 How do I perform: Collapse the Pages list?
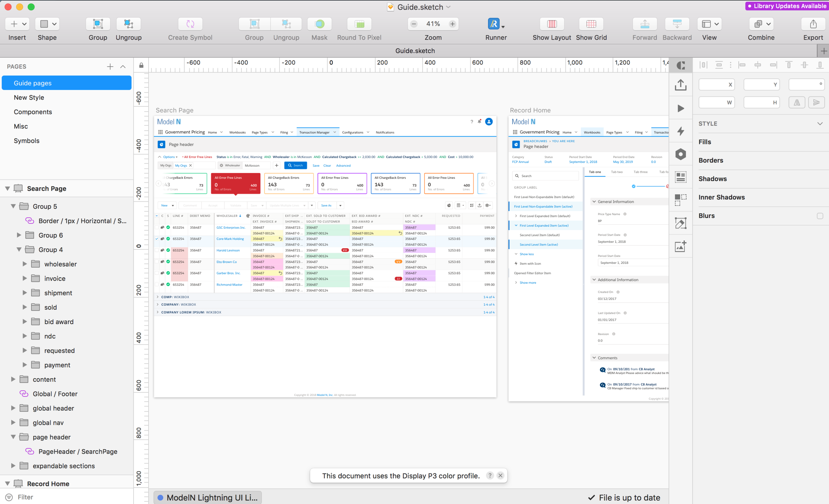coord(123,67)
